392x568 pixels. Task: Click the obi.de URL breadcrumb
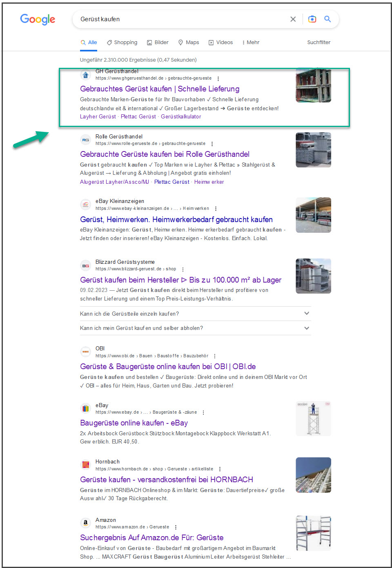tap(152, 356)
